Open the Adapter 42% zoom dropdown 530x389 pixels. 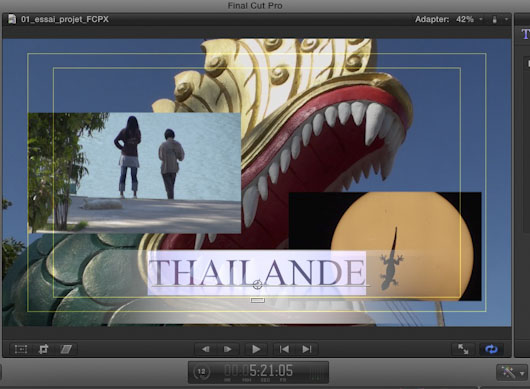click(449, 19)
